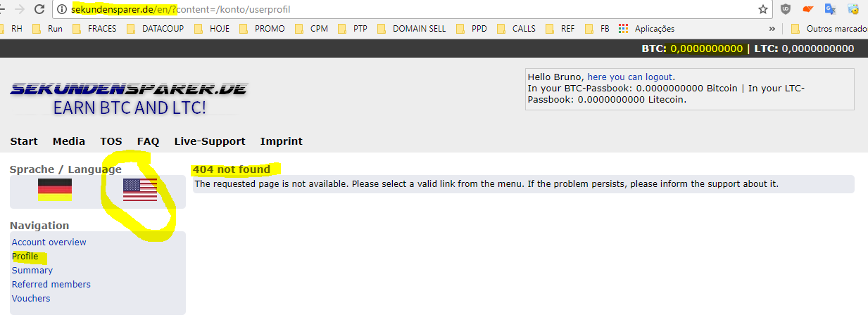Screen dimensions: 868x317
Task: Open the Google Translate extension
Action: coord(831,10)
